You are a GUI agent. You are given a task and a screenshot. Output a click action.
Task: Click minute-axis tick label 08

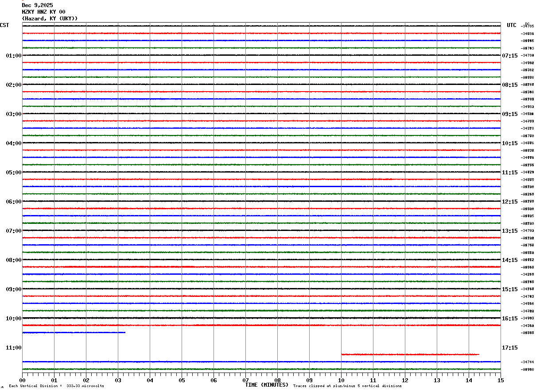[x=277, y=380]
